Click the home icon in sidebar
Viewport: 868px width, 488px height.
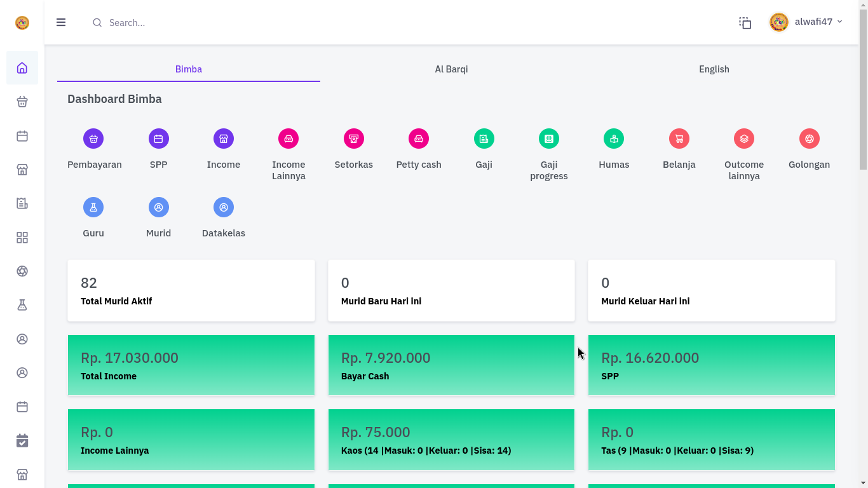(x=22, y=68)
